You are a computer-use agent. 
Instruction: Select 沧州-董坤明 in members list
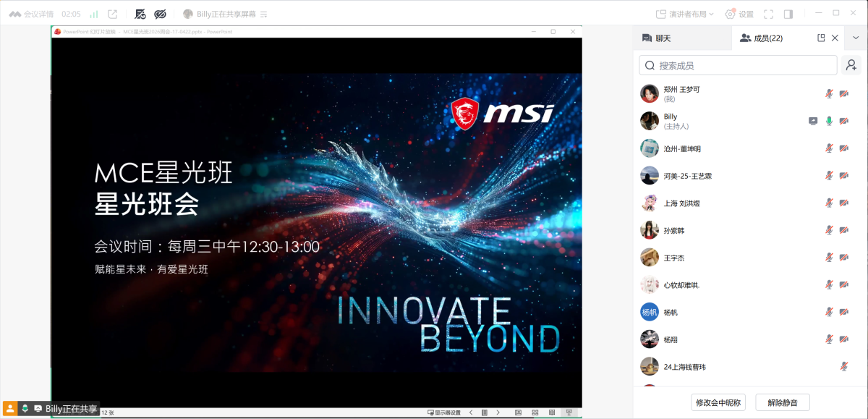[x=749, y=148]
